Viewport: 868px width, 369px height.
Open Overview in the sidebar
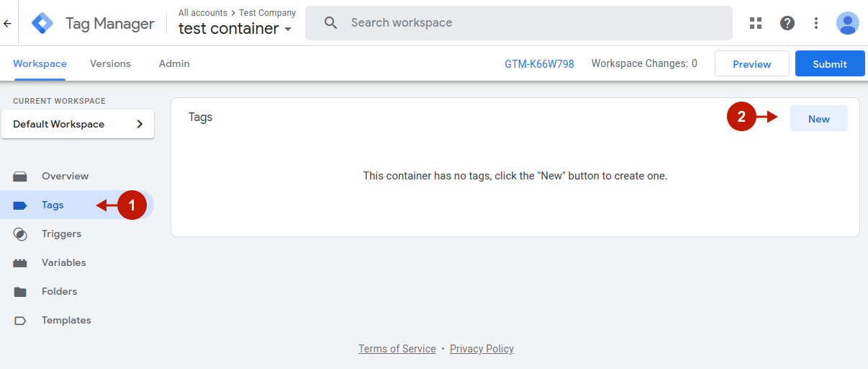pyautogui.click(x=77, y=176)
